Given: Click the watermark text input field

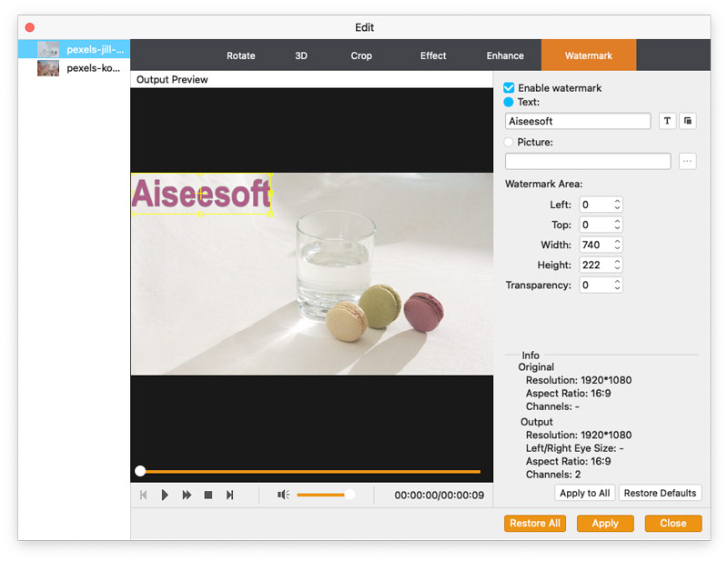Looking at the screenshot, I should pyautogui.click(x=578, y=121).
